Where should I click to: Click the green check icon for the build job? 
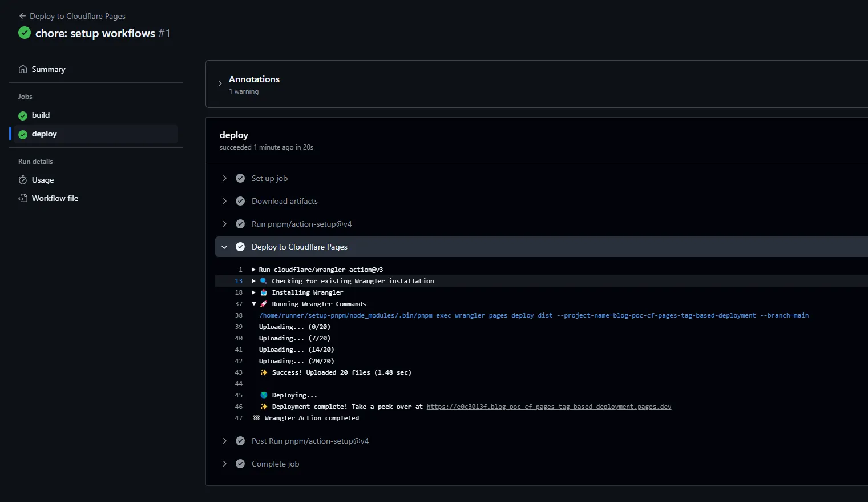(x=22, y=115)
